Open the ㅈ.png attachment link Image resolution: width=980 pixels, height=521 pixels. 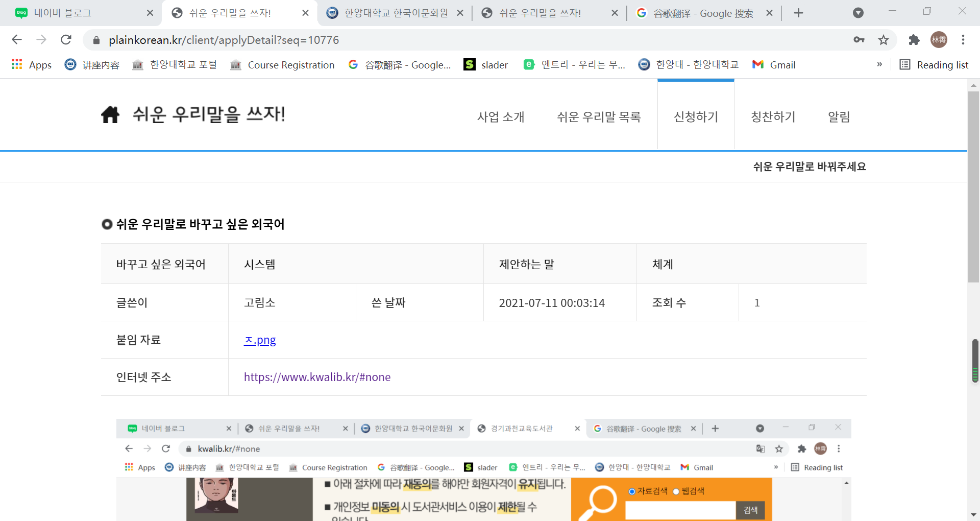[260, 340]
